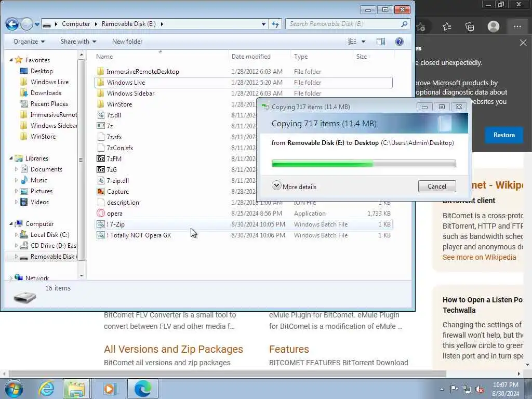Screen dimensions: 532x399
Task: Expand the Pictures library node
Action: click(x=16, y=191)
